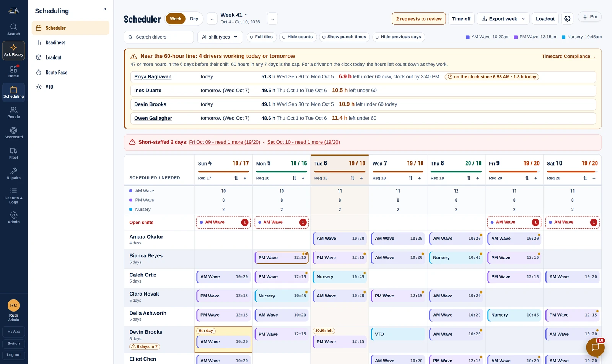Click the RC user avatar

click(14, 305)
